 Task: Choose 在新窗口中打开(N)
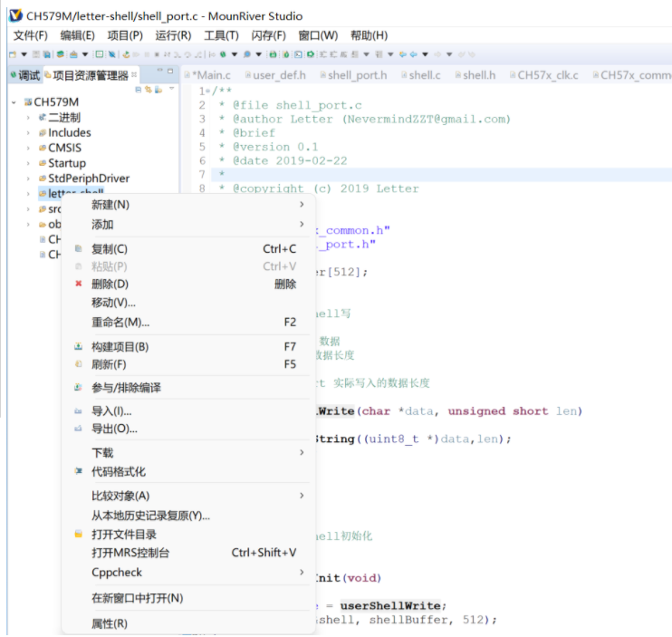pos(188,598)
